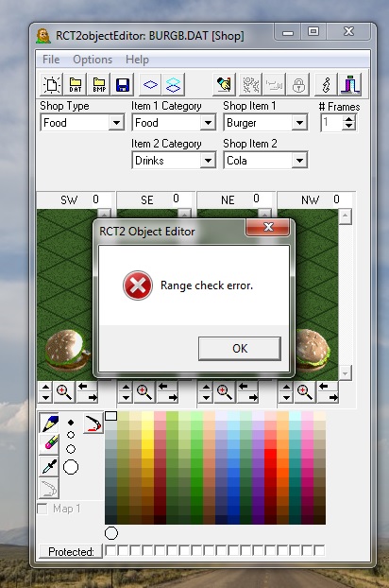
Task: Click the zoom magnifier under SW view
Action: click(64, 392)
